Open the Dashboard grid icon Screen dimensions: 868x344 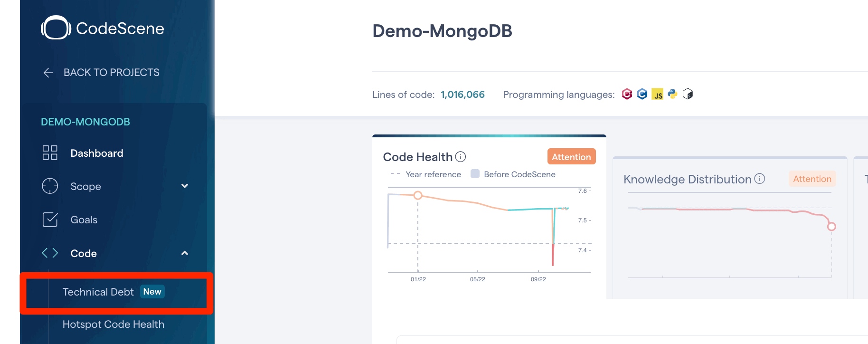pyautogui.click(x=50, y=153)
